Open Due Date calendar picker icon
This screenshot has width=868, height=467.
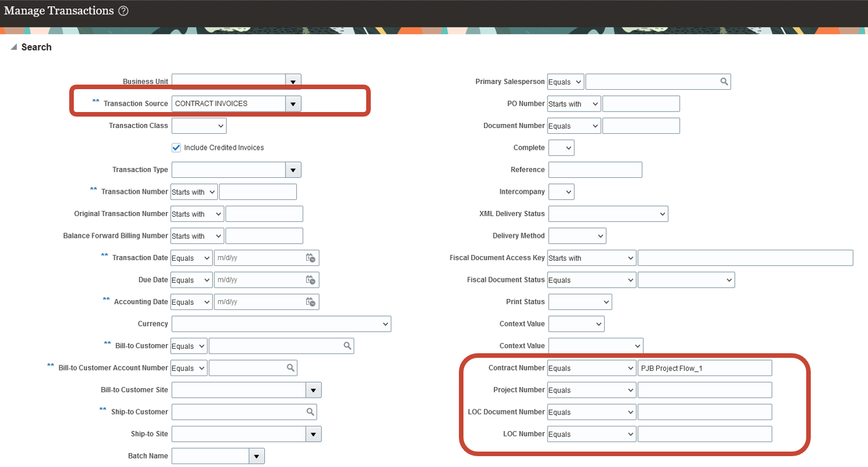click(310, 280)
